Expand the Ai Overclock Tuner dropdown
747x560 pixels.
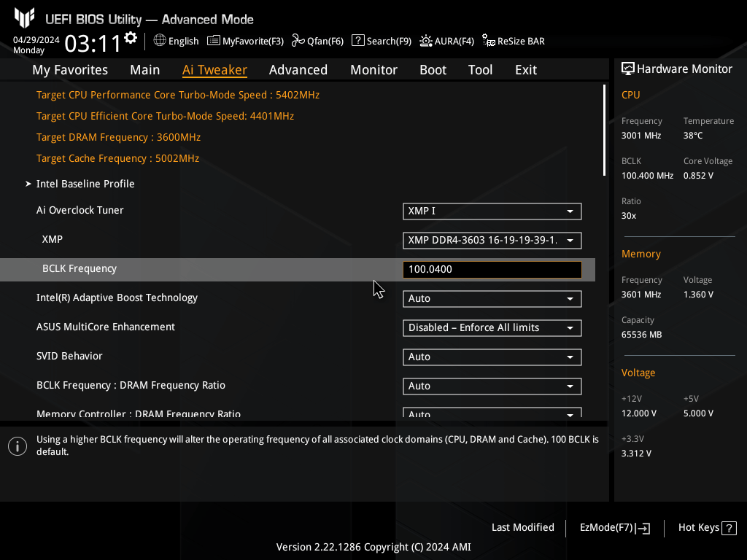pos(492,211)
